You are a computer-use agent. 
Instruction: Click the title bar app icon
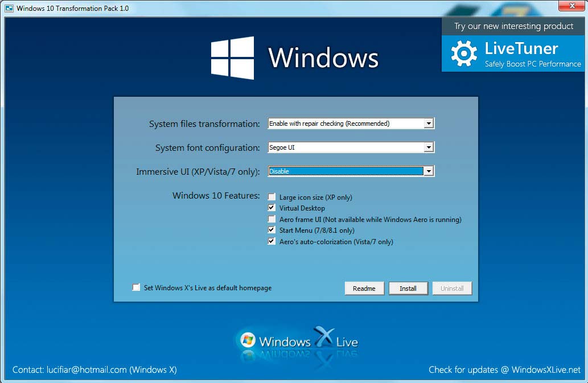click(9, 8)
